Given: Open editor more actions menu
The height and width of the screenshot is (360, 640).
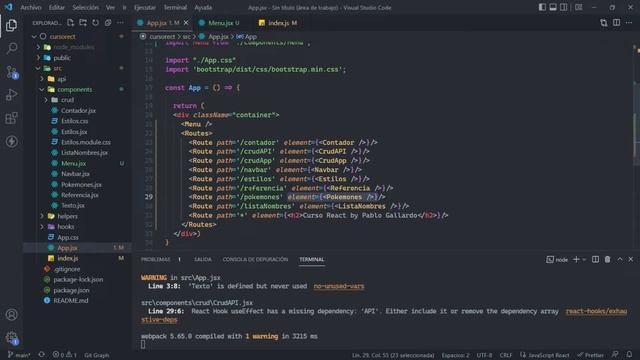Looking at the screenshot, I should pos(629,23).
